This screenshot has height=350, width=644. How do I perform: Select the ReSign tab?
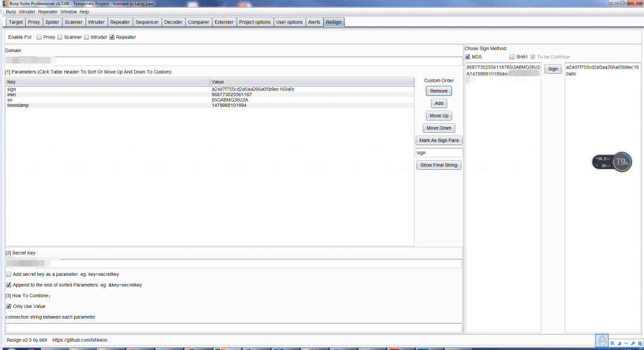pyautogui.click(x=333, y=22)
